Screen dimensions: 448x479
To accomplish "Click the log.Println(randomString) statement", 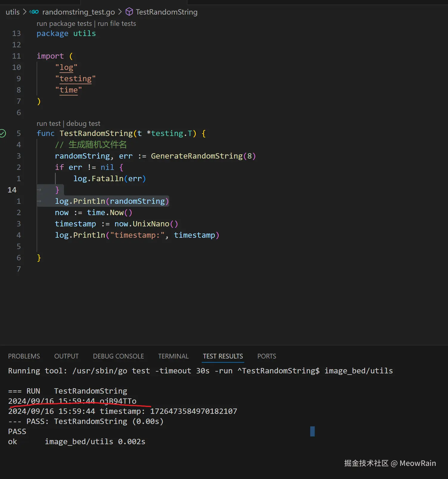I will point(112,201).
